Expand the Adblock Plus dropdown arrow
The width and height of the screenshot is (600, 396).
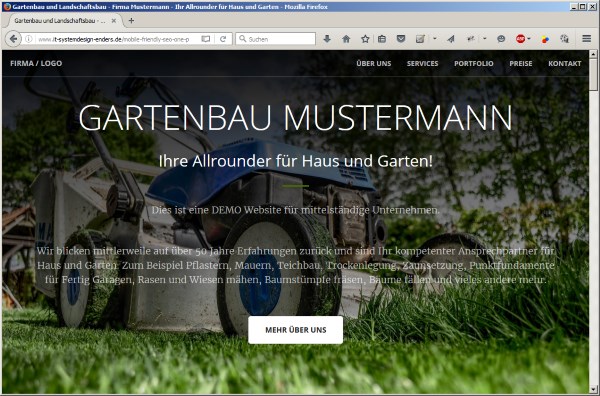click(529, 39)
